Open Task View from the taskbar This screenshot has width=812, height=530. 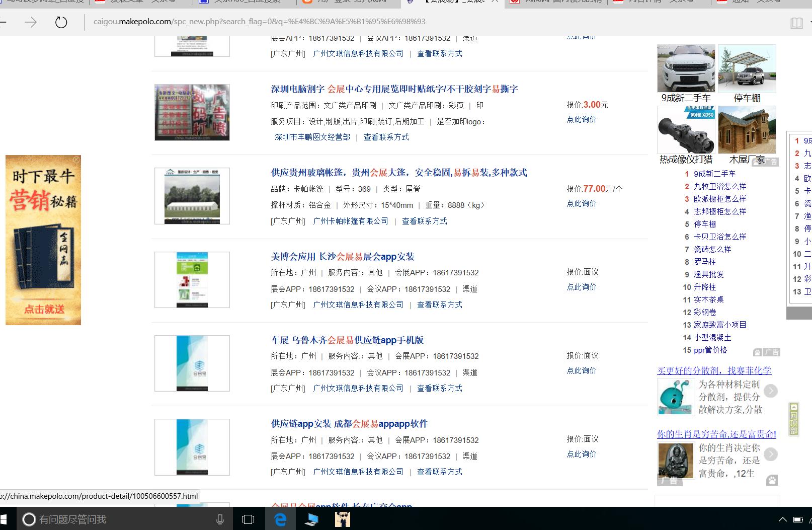248,519
